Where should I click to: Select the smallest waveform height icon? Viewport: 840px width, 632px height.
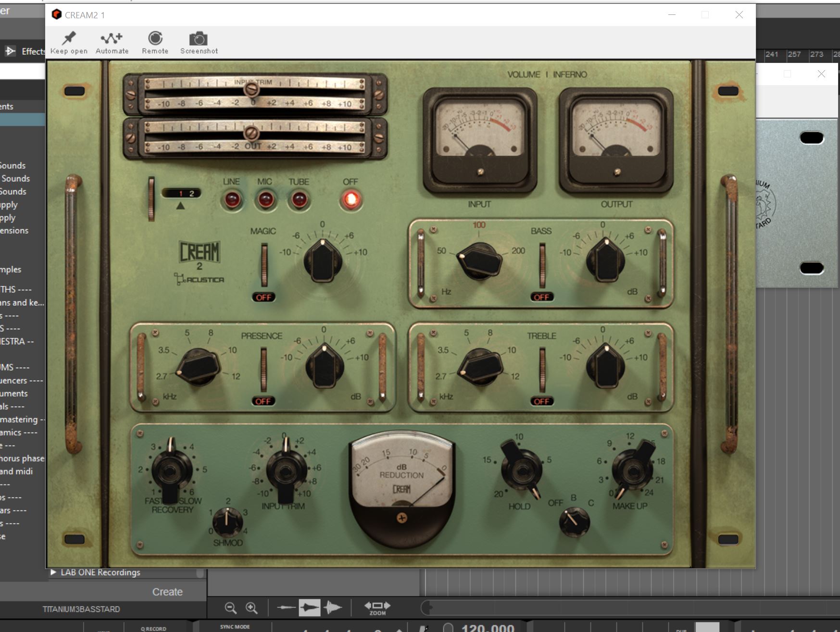[x=287, y=608]
